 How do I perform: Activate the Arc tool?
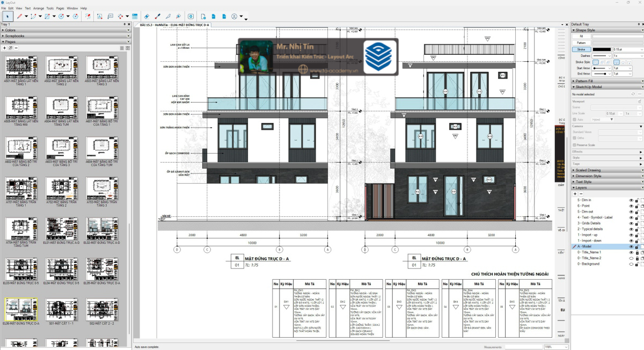click(x=33, y=17)
